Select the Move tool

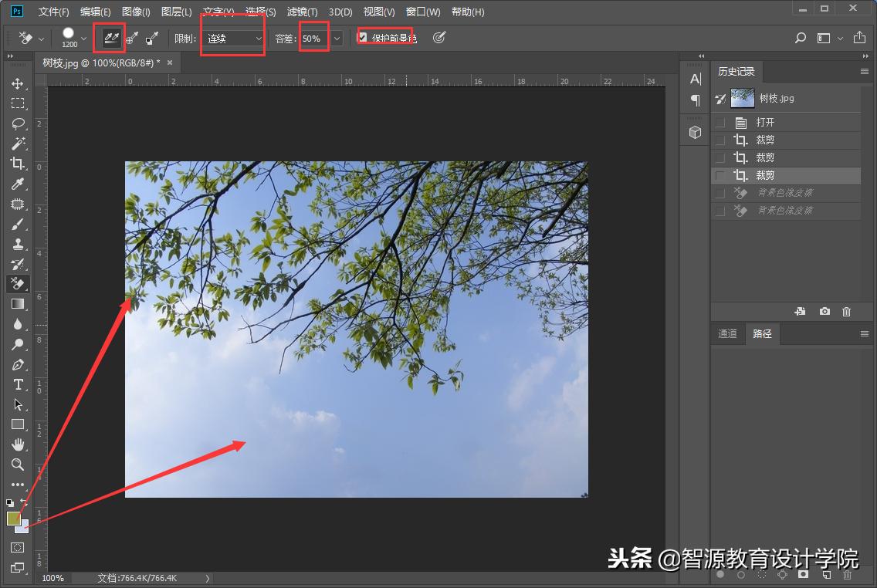coord(18,83)
